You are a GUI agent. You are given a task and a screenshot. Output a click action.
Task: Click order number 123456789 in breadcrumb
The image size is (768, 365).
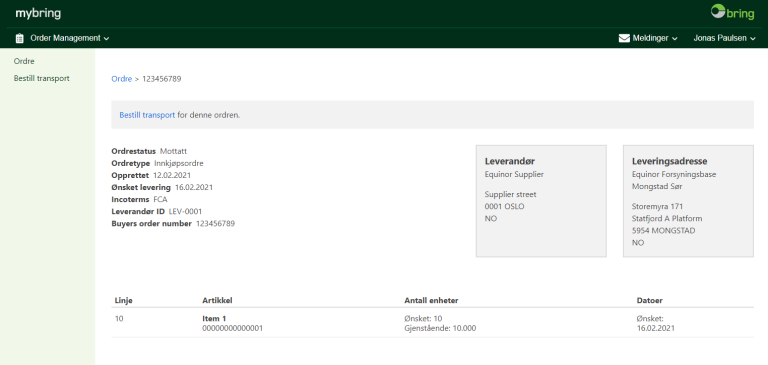tap(162, 79)
